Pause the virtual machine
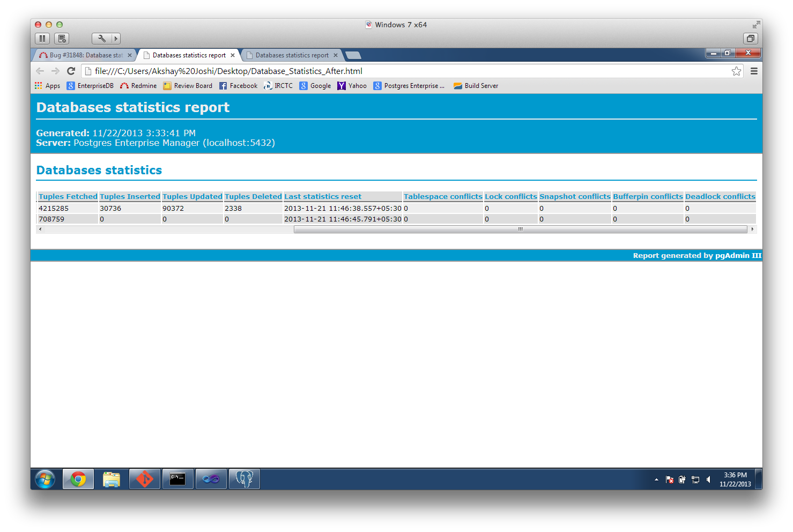 tap(42, 39)
